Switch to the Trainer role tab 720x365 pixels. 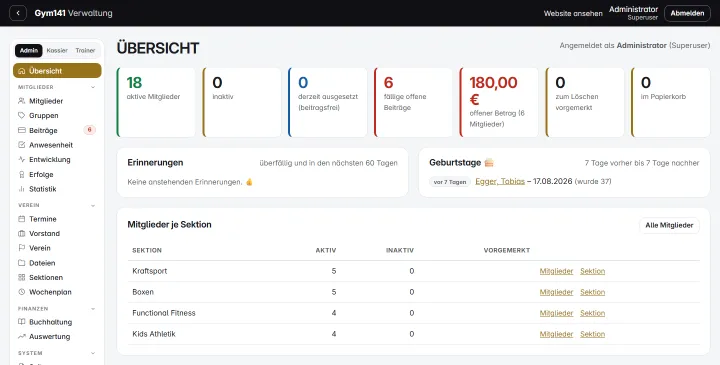[x=85, y=51]
